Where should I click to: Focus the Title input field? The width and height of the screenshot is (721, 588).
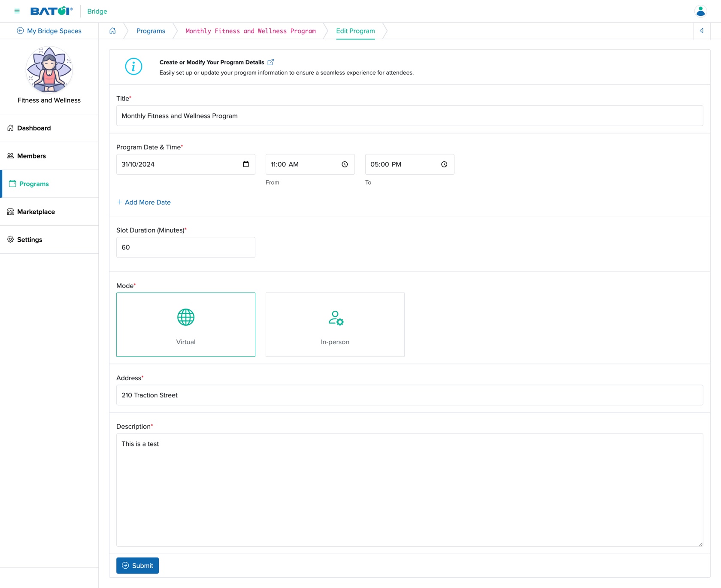[409, 116]
